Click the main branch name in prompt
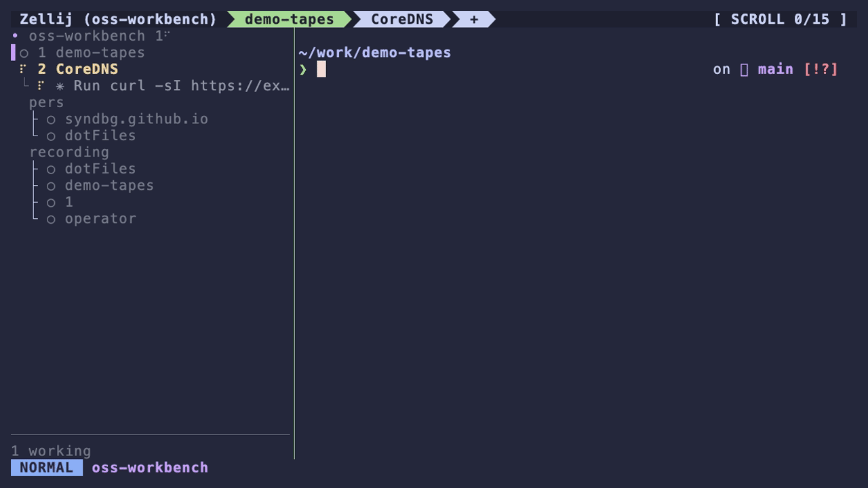 point(776,69)
